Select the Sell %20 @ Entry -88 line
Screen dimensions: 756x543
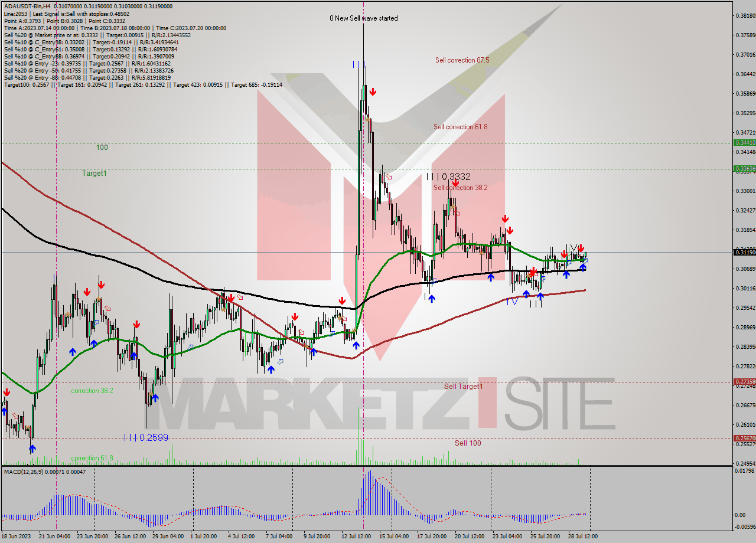[87, 77]
